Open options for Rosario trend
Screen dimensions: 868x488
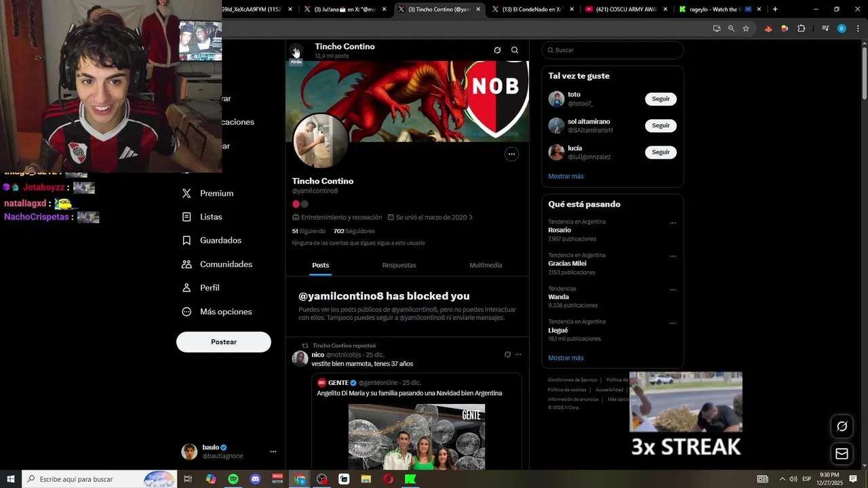tap(673, 223)
